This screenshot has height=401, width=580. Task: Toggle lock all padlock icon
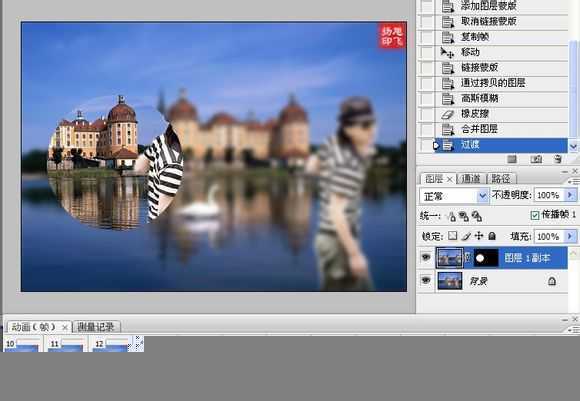coord(492,236)
